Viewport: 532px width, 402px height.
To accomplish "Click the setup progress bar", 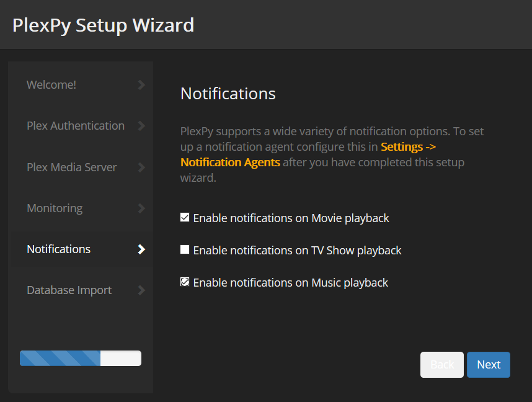I will pyautogui.click(x=80, y=358).
